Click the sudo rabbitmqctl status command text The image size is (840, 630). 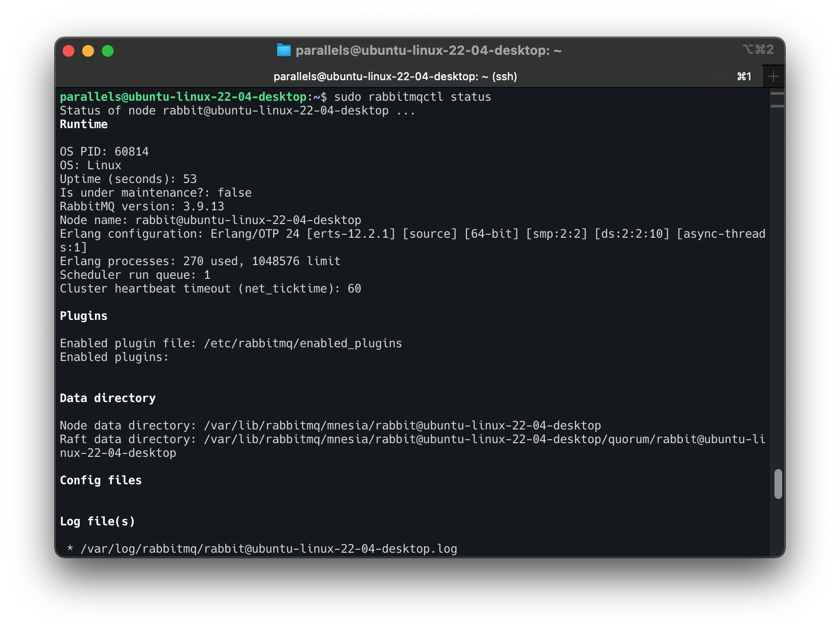pos(413,97)
